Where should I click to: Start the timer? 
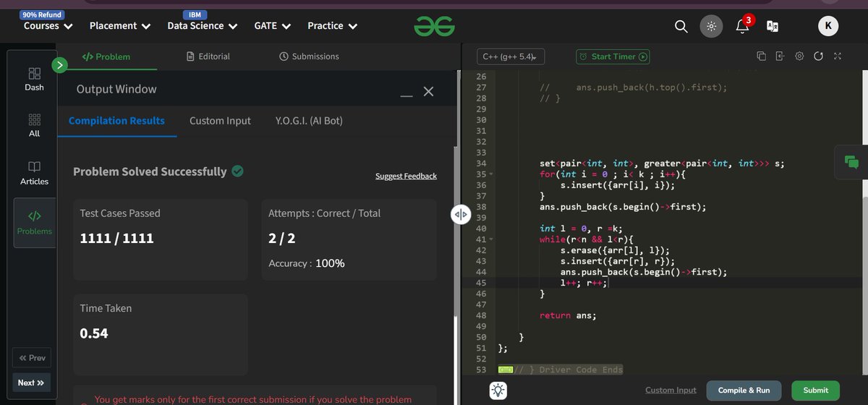click(613, 56)
